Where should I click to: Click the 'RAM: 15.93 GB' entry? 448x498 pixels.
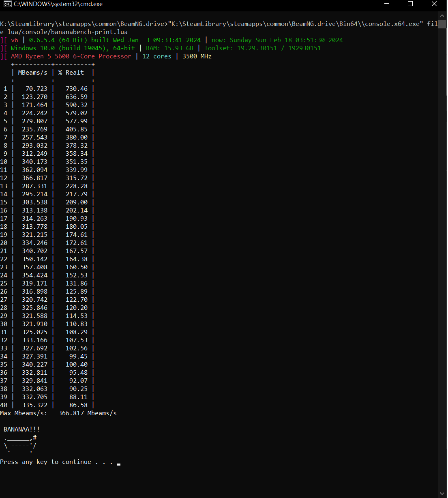pyautogui.click(x=169, y=48)
